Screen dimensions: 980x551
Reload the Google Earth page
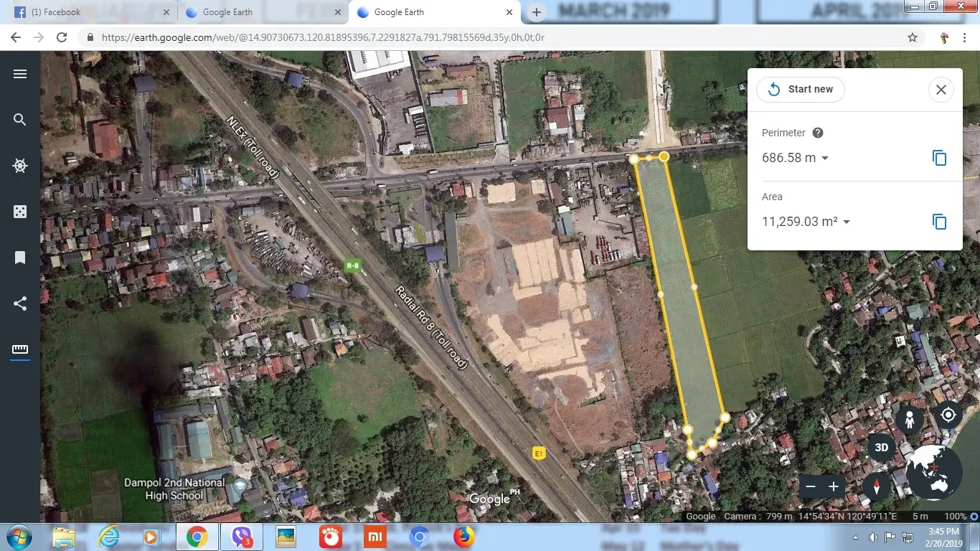(61, 37)
